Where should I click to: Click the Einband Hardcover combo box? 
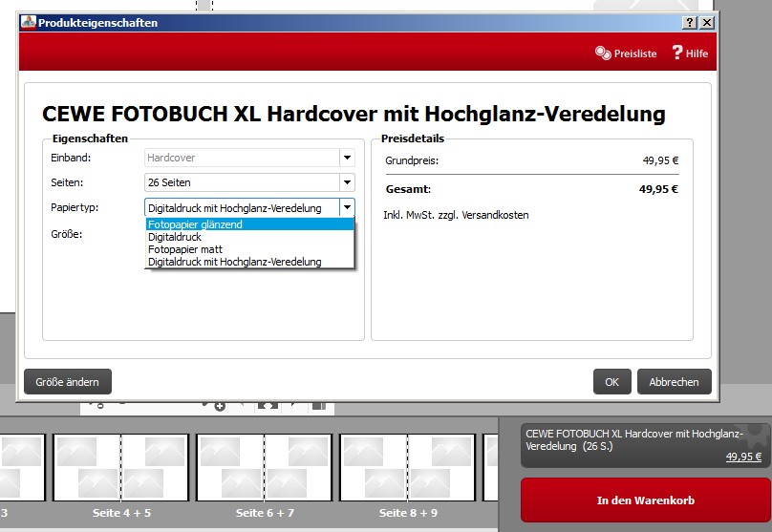click(x=249, y=158)
